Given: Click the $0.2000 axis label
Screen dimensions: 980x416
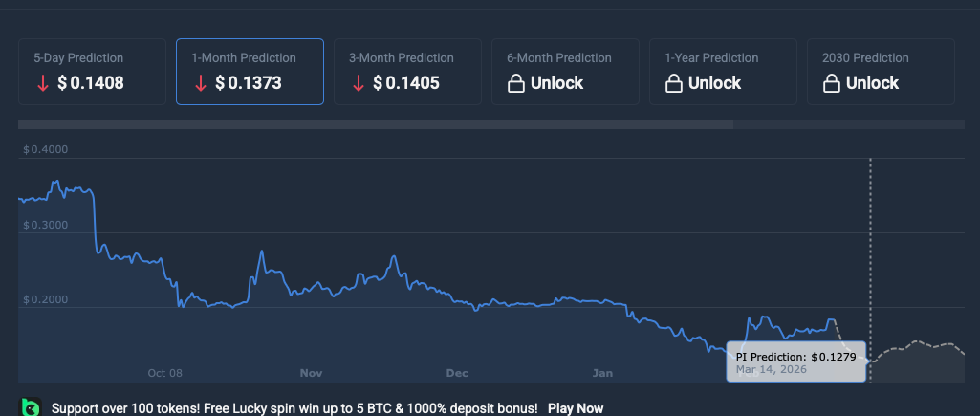Looking at the screenshot, I should click(x=46, y=300).
